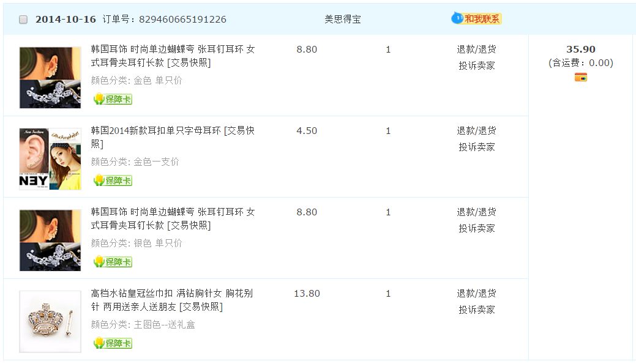Open gold butterfly earring product thumbnail
The width and height of the screenshot is (636, 364).
coord(50,78)
